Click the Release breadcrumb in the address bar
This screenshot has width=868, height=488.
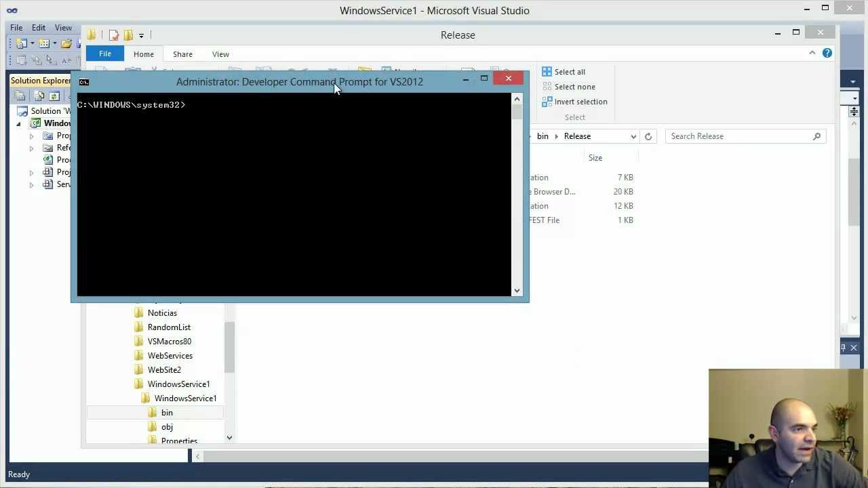pos(577,136)
